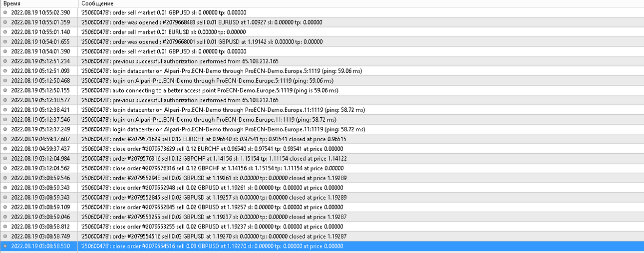Select the 2022.08.19 04:59:37.437 timestamp
This screenshot has width=644, height=253.
40,149
